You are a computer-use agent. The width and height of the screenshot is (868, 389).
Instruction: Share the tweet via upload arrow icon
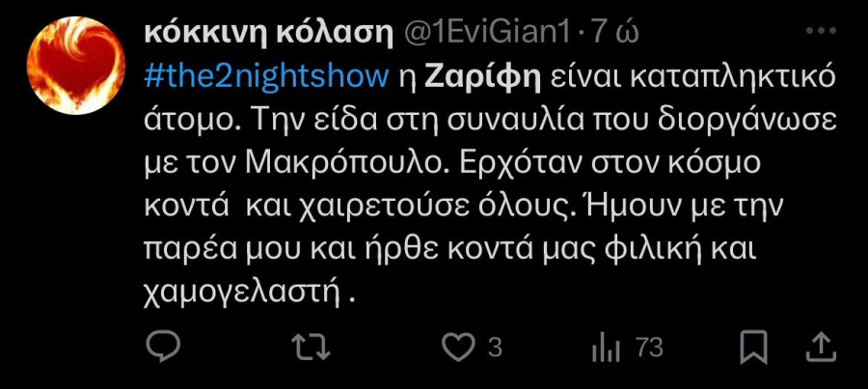pyautogui.click(x=821, y=347)
